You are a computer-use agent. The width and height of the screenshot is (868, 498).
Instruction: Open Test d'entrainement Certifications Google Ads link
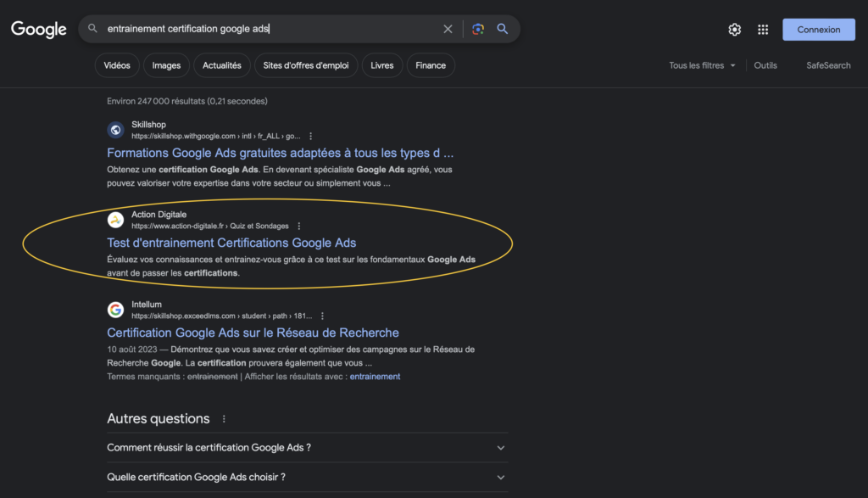pyautogui.click(x=231, y=243)
